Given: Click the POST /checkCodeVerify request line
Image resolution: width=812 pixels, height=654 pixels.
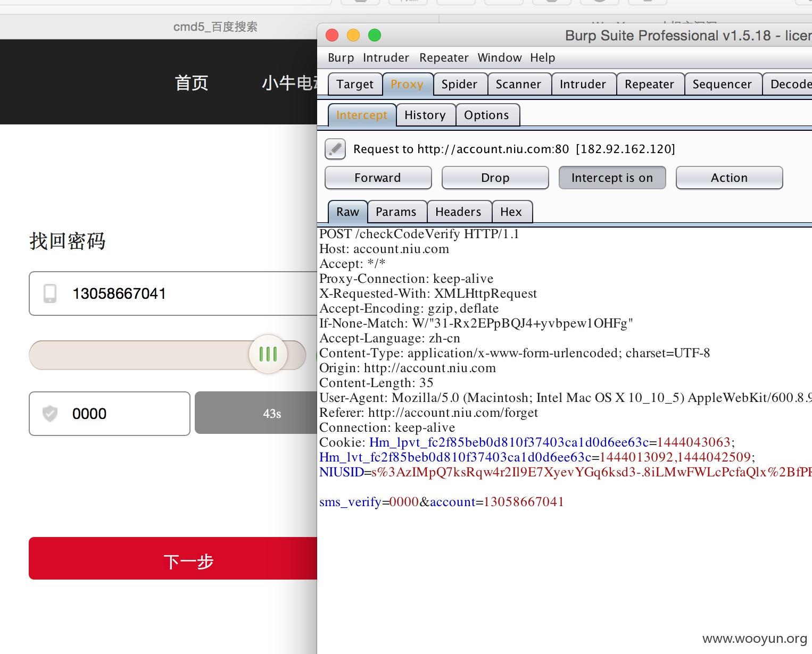Looking at the screenshot, I should (419, 234).
